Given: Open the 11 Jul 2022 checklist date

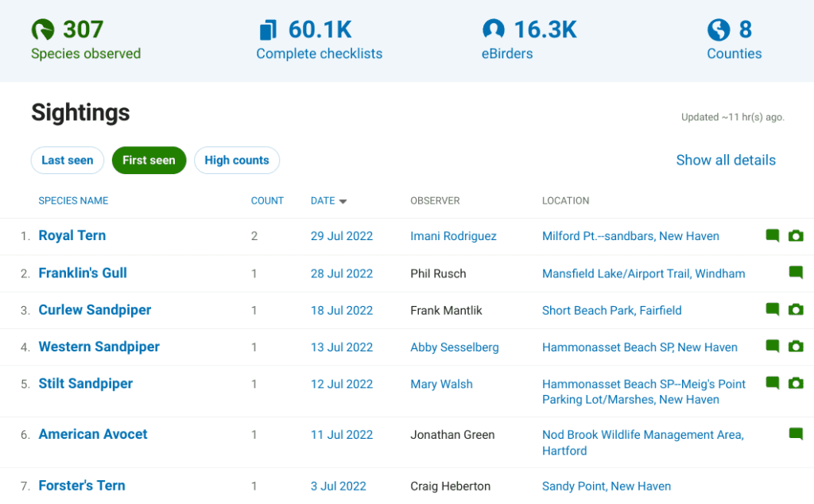Looking at the screenshot, I should point(342,435).
